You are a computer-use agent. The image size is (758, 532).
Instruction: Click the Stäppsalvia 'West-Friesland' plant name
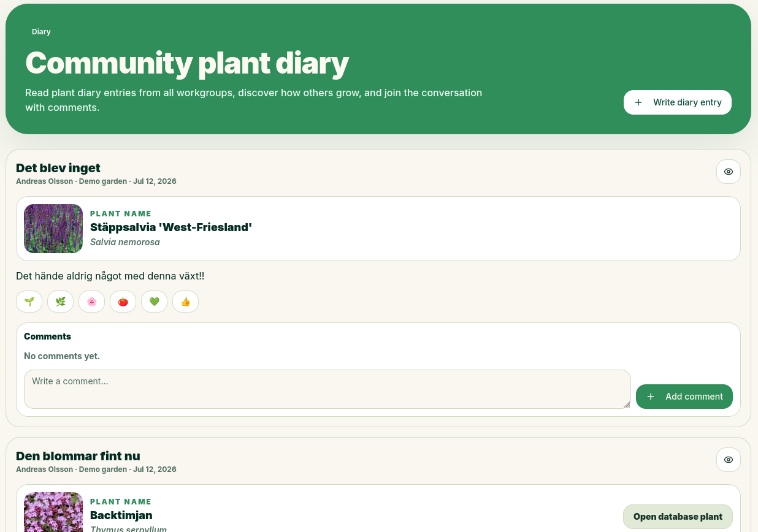point(171,227)
